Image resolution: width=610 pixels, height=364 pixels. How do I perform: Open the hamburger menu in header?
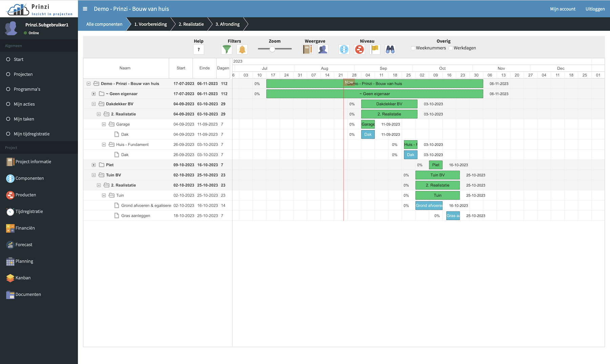click(85, 9)
